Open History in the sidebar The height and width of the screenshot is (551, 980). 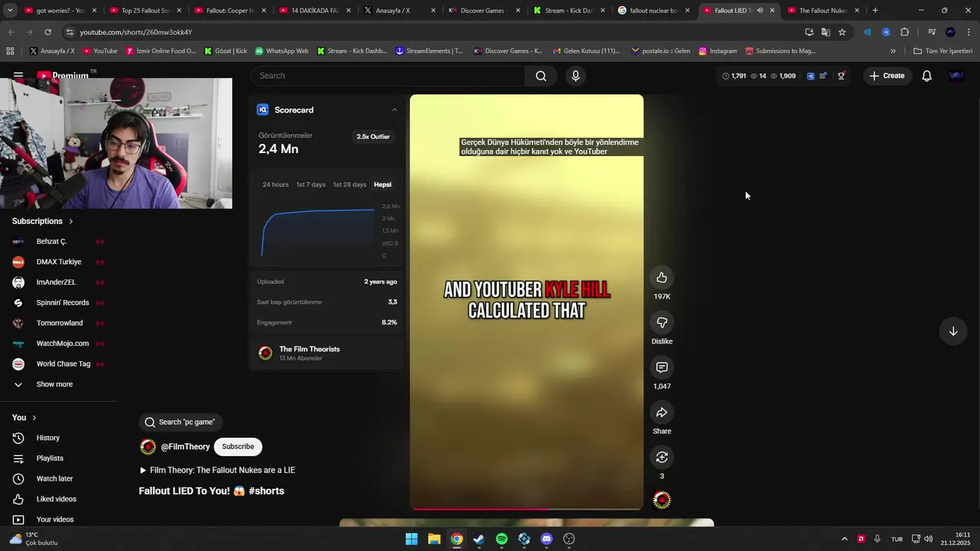point(47,438)
